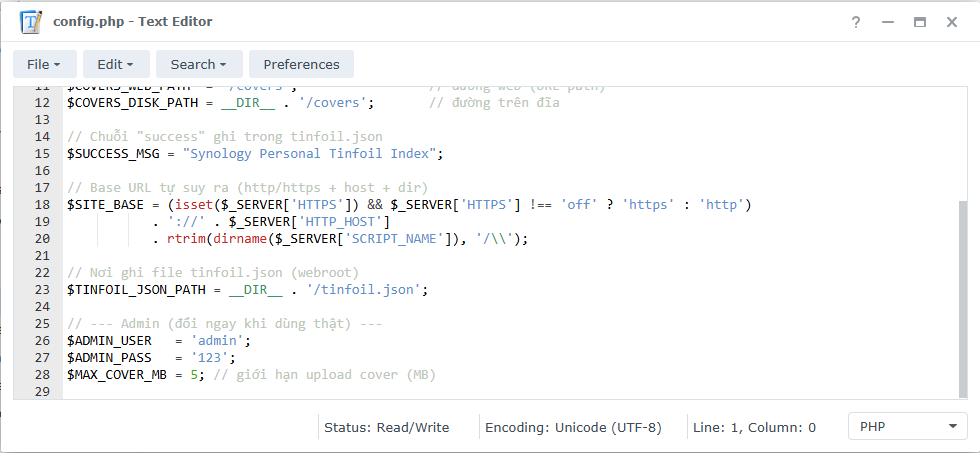Click the Text Editor app icon

[x=31, y=22]
